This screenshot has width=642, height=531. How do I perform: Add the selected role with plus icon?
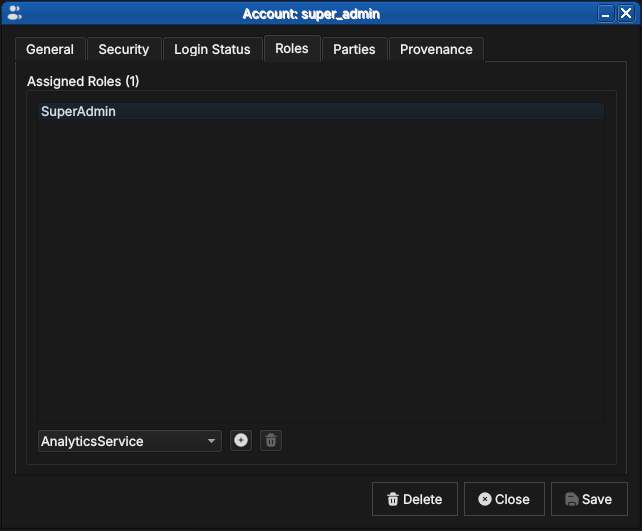[241, 441]
